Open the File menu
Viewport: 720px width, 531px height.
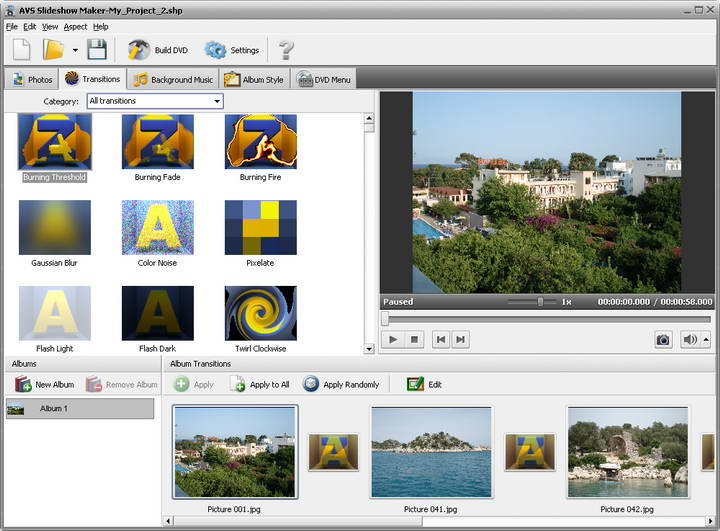click(x=11, y=27)
